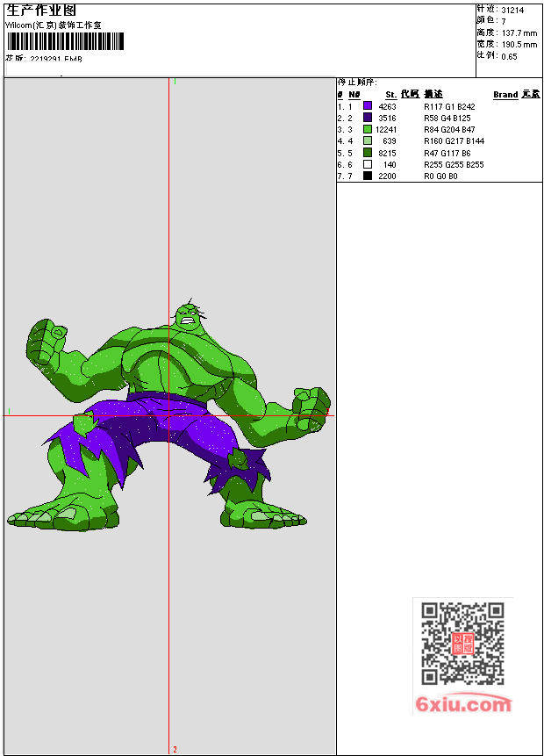Click the color count value '7' in header
Screen dimensions: 544x756
click(x=504, y=22)
